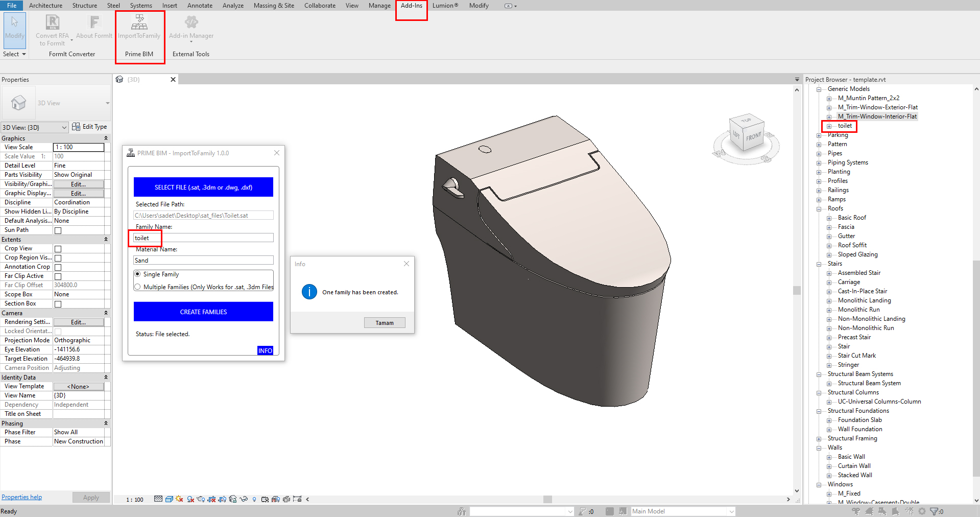Expand the Piping Systems tree node
This screenshot has width=980, height=517.
[819, 163]
